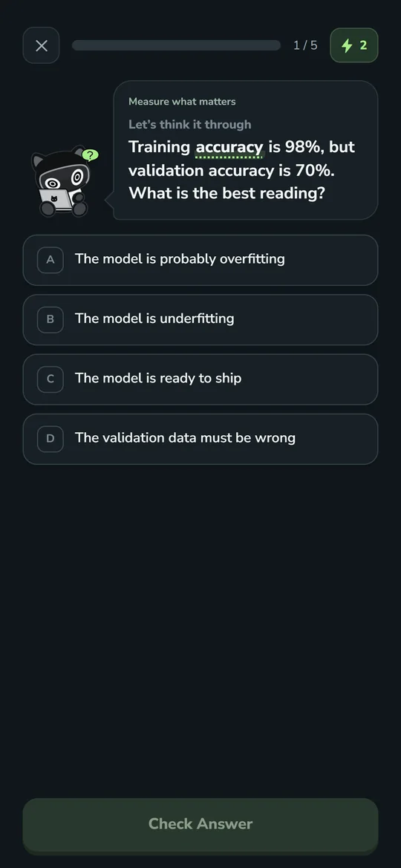Select the letter B badge
The height and width of the screenshot is (868, 401).
click(x=50, y=319)
